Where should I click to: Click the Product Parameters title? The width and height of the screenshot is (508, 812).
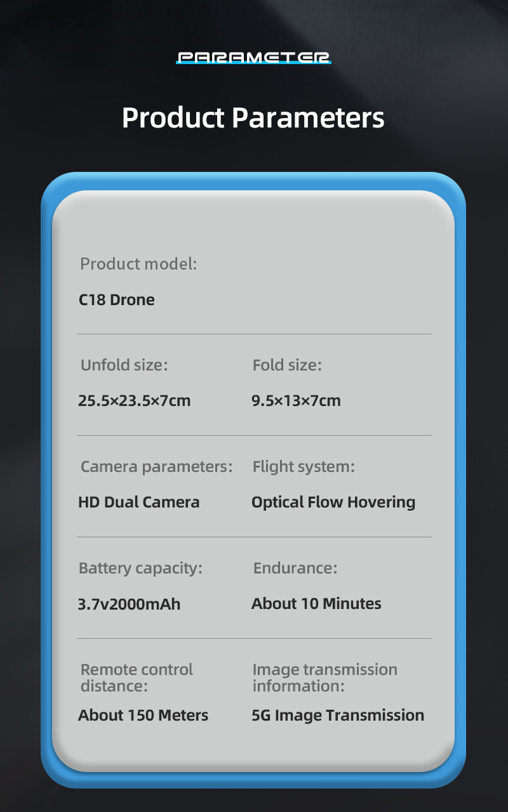click(x=253, y=118)
